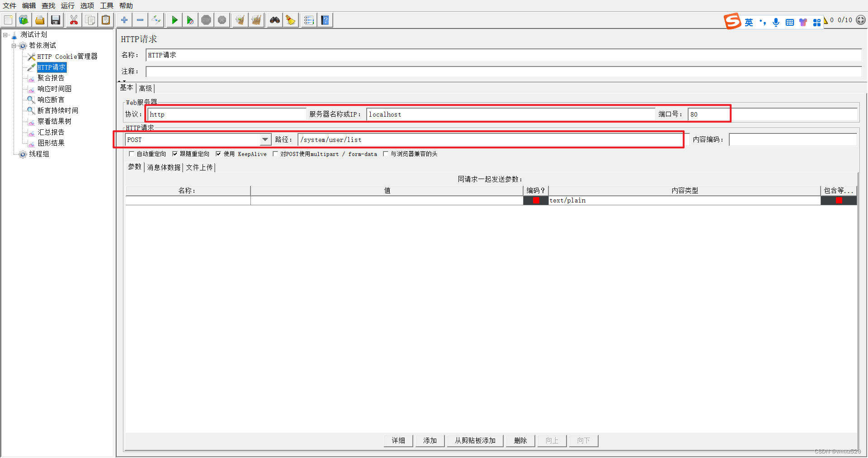Screen dimensions: 868x458
Task: Open the Function Helper list icon
Action: (309, 20)
